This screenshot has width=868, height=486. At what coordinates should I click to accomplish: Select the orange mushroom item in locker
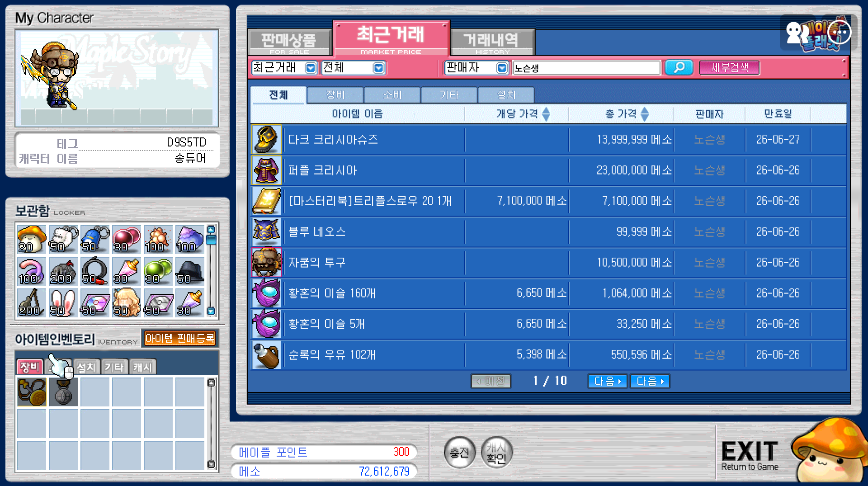[x=32, y=239]
